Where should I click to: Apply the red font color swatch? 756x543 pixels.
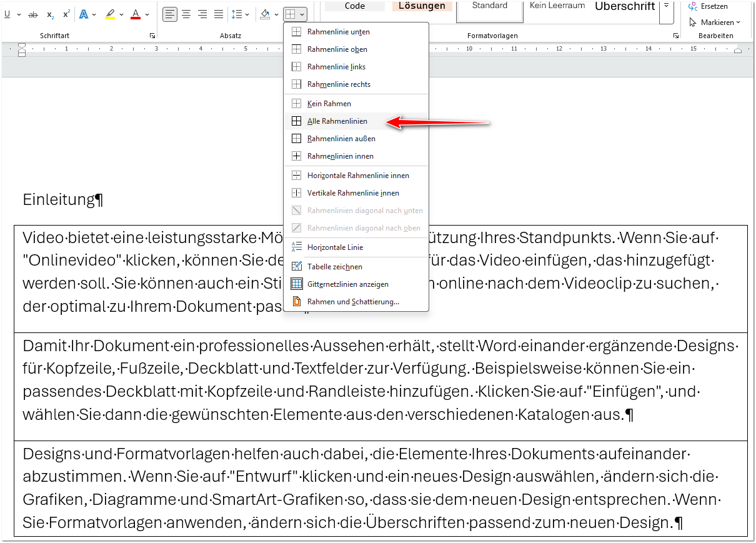click(136, 14)
